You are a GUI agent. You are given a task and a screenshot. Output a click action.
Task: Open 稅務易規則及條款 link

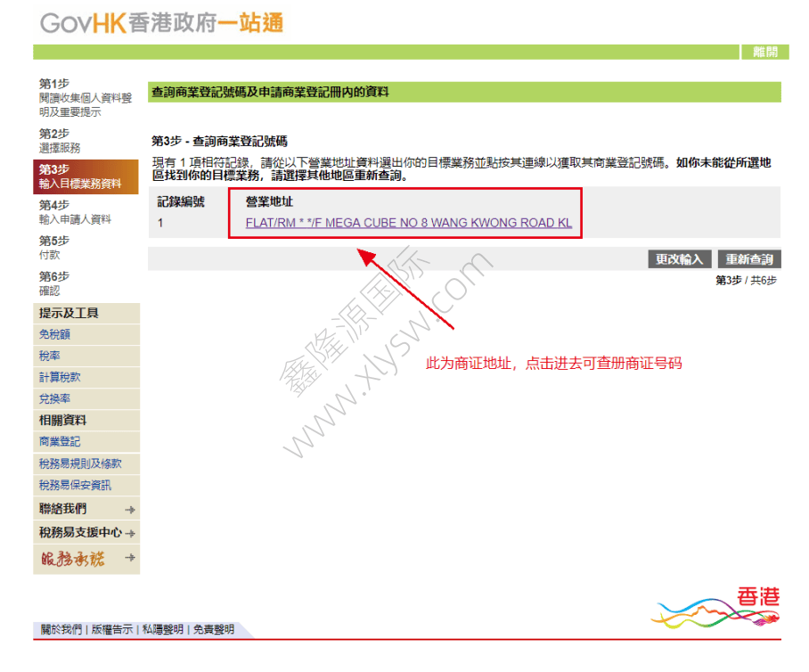(x=80, y=463)
